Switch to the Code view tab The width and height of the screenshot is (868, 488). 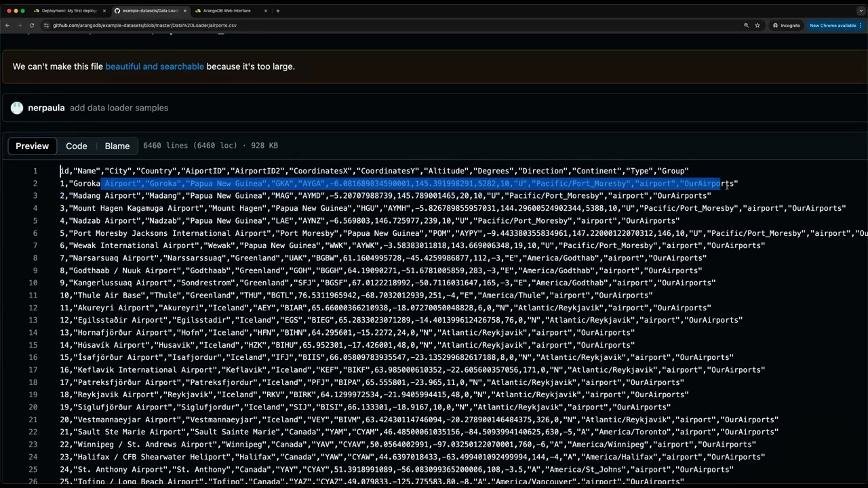coord(77,146)
